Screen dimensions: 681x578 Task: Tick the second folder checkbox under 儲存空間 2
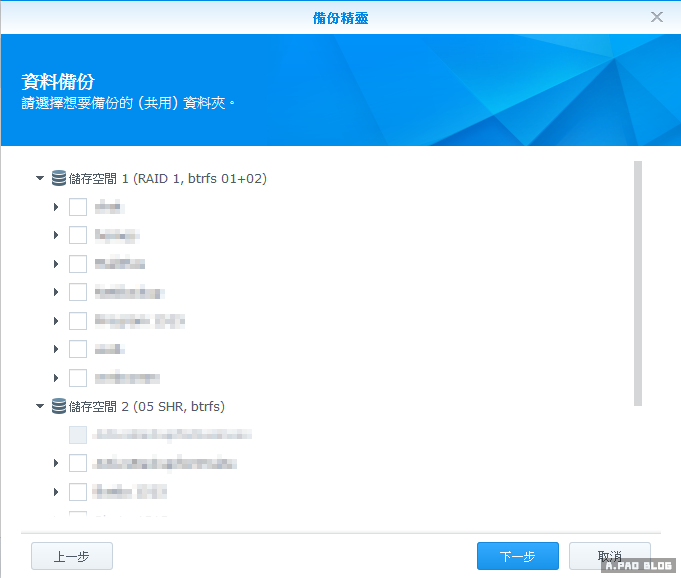pyautogui.click(x=78, y=464)
